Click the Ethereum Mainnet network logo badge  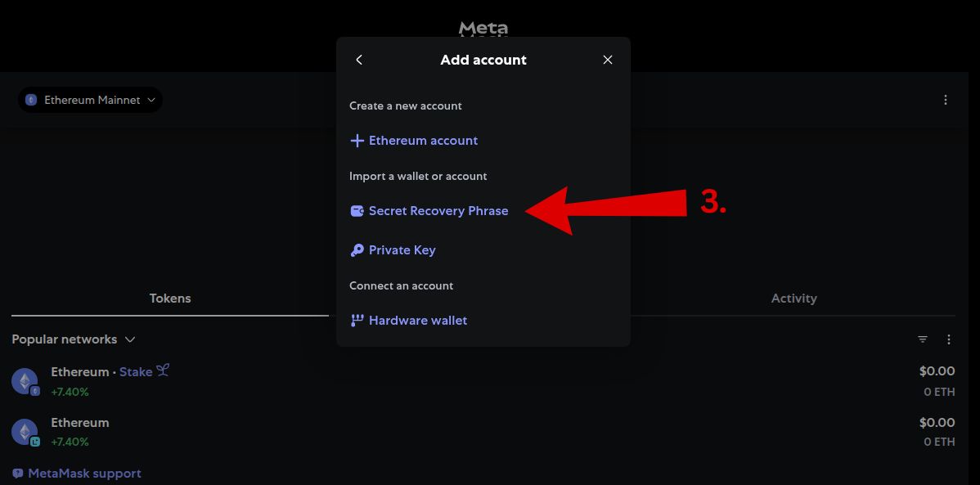click(31, 99)
